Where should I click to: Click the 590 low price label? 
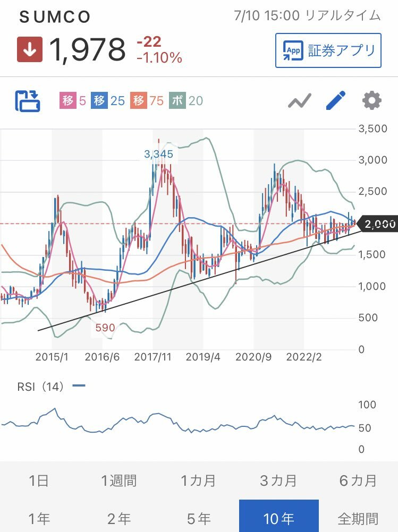click(105, 328)
